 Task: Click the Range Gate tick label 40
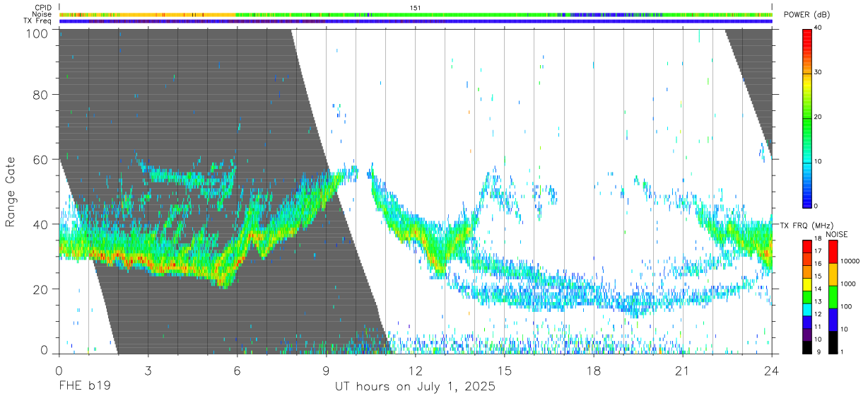[42, 224]
